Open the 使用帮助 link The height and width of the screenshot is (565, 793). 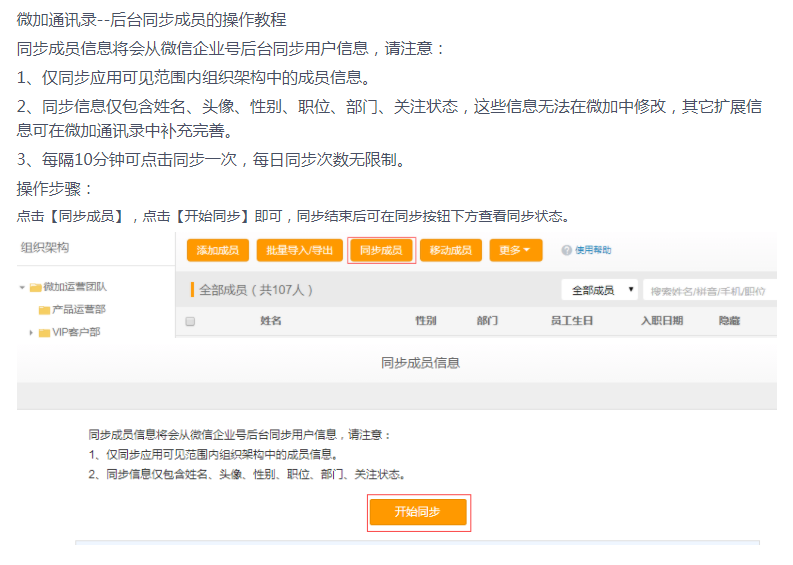click(593, 250)
